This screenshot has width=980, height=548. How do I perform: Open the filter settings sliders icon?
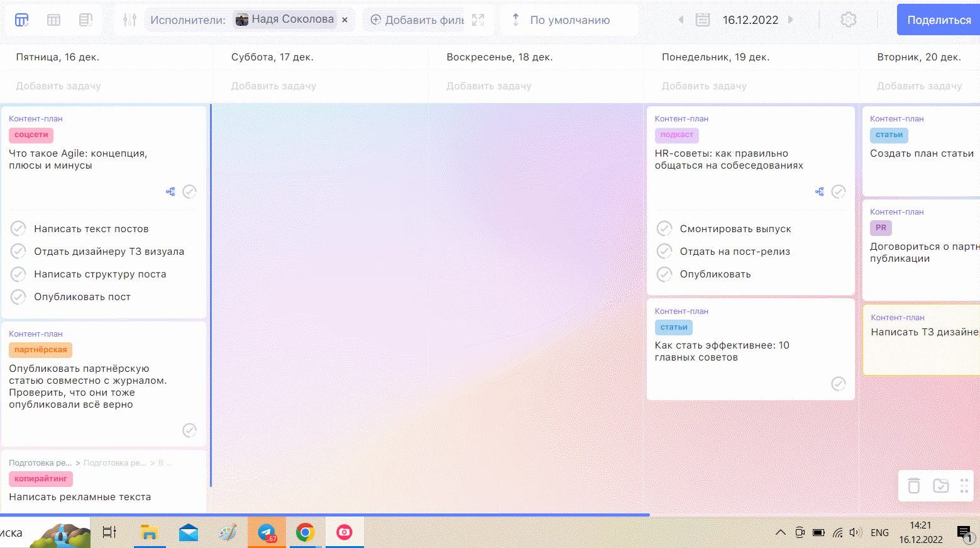pos(129,20)
